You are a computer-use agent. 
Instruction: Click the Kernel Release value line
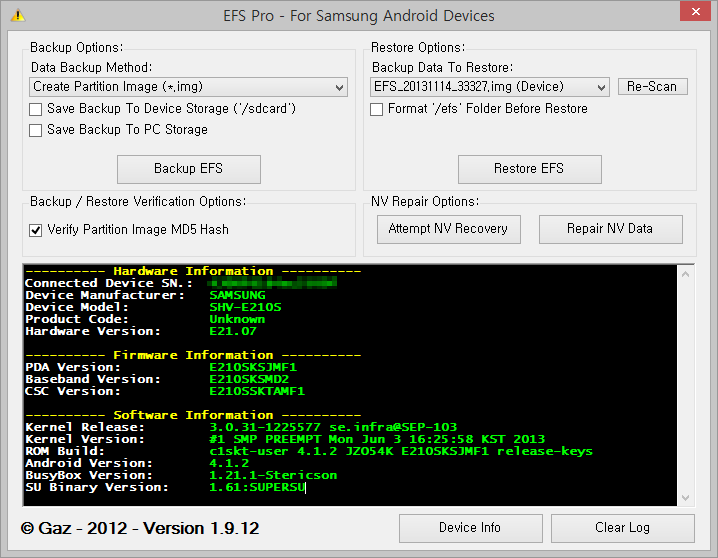[333, 427]
